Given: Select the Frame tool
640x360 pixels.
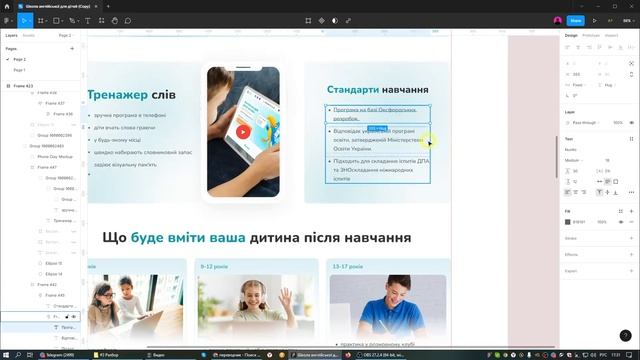Looking at the screenshot, I should coord(41,21).
